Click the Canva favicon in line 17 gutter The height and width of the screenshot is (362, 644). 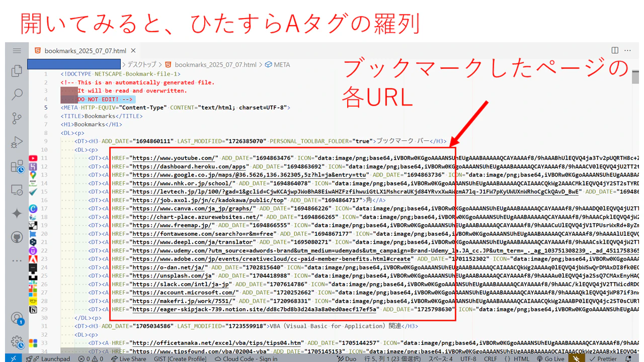tap(33, 208)
